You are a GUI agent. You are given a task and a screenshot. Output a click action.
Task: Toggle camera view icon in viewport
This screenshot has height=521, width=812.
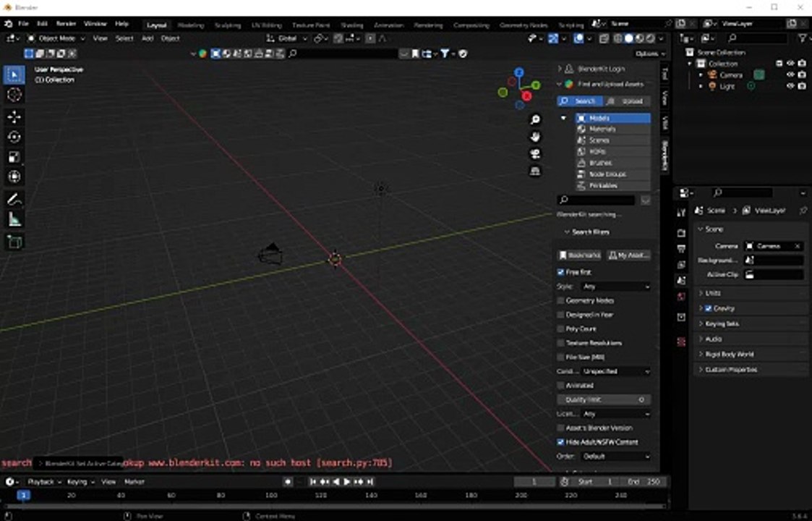pos(535,154)
